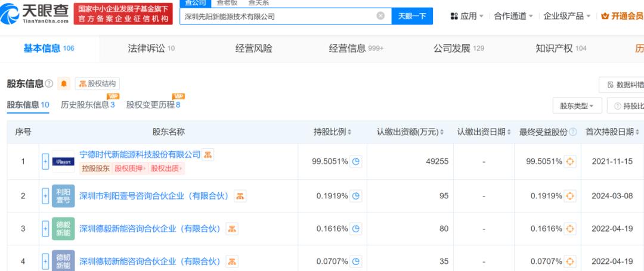
Task: Expand row 4 德韧新能 shareholder details
Action: [45, 261]
